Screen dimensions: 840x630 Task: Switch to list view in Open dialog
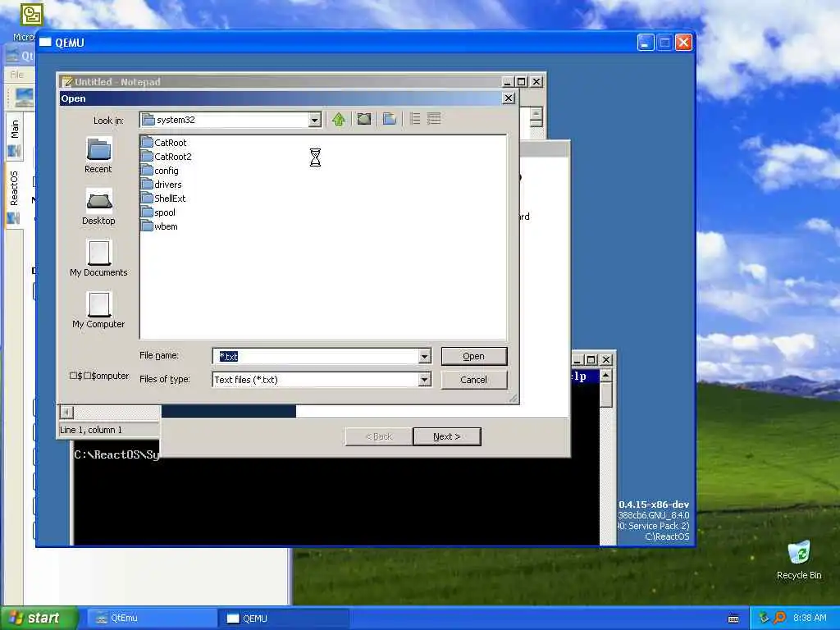point(415,119)
